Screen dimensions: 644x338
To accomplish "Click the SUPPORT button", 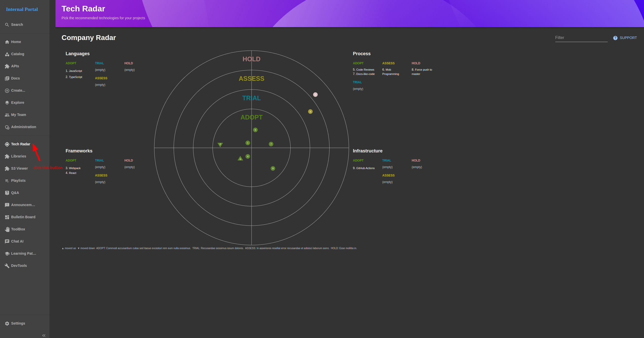I will point(625,38).
